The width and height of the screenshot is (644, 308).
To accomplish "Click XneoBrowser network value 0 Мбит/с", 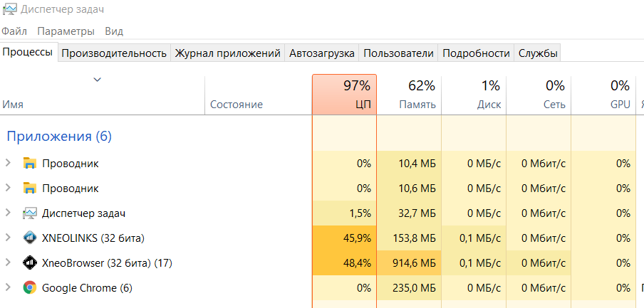I will (544, 263).
